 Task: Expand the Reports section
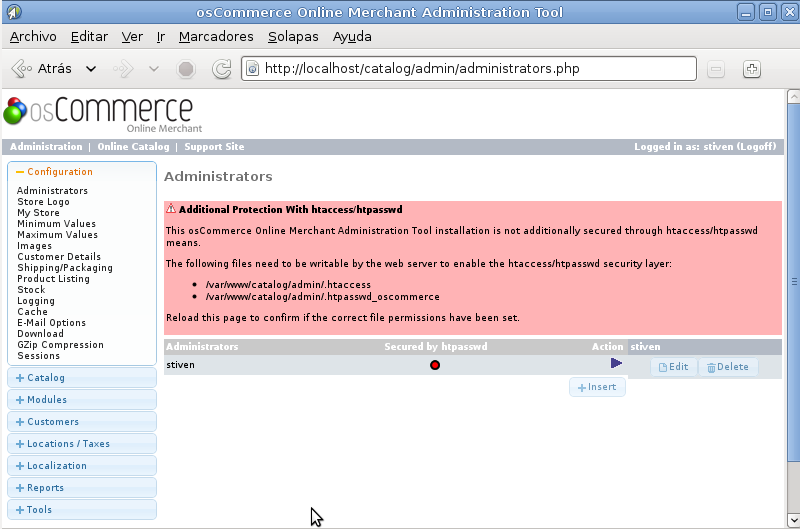click(x=82, y=488)
